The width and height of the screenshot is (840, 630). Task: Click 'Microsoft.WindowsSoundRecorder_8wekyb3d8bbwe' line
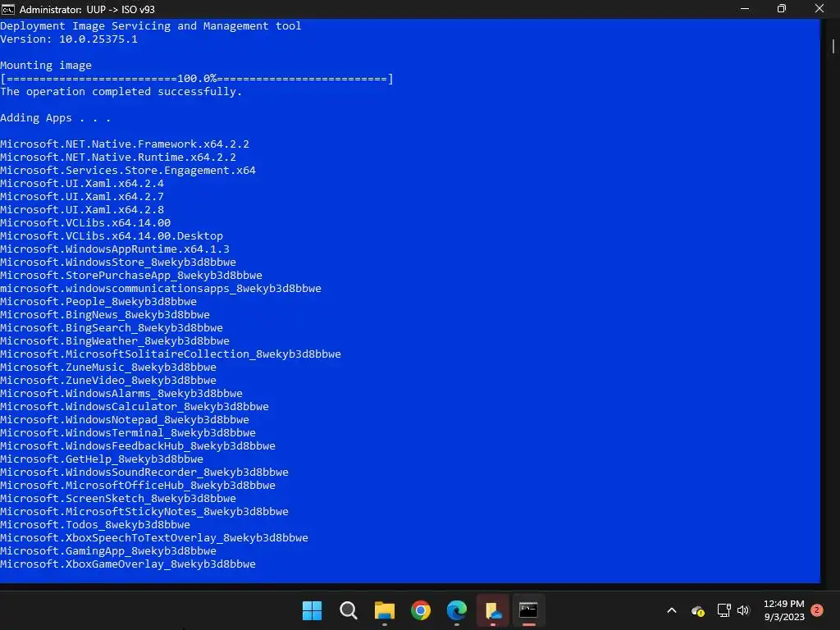tap(144, 472)
